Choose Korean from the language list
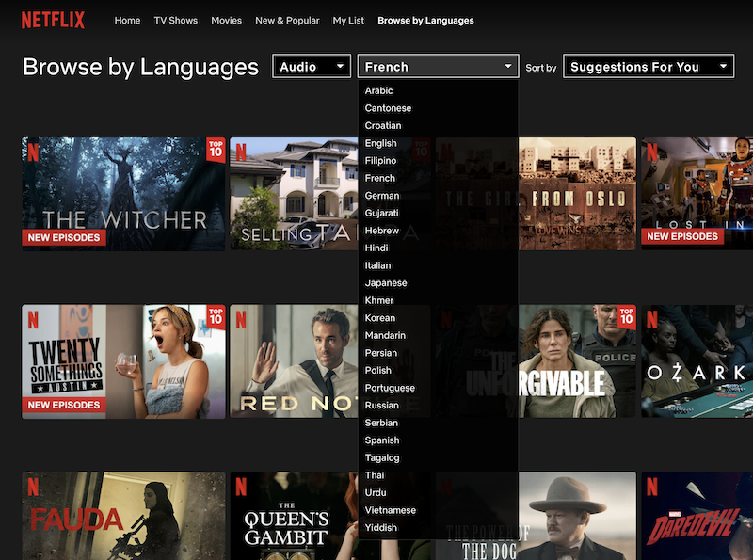The width and height of the screenshot is (753, 560). coord(380,318)
